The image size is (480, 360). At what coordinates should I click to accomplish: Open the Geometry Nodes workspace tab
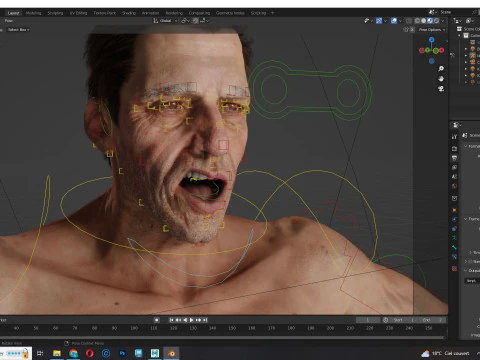(230, 13)
